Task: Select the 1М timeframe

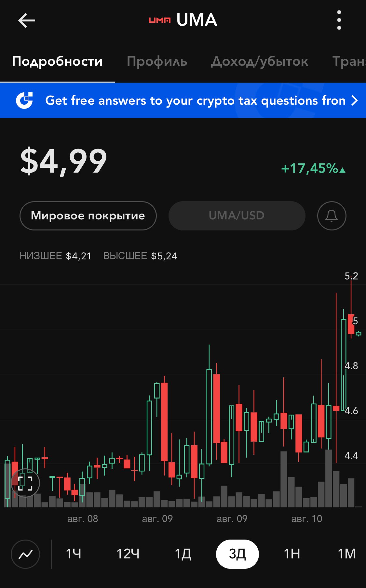Action: coord(346,554)
